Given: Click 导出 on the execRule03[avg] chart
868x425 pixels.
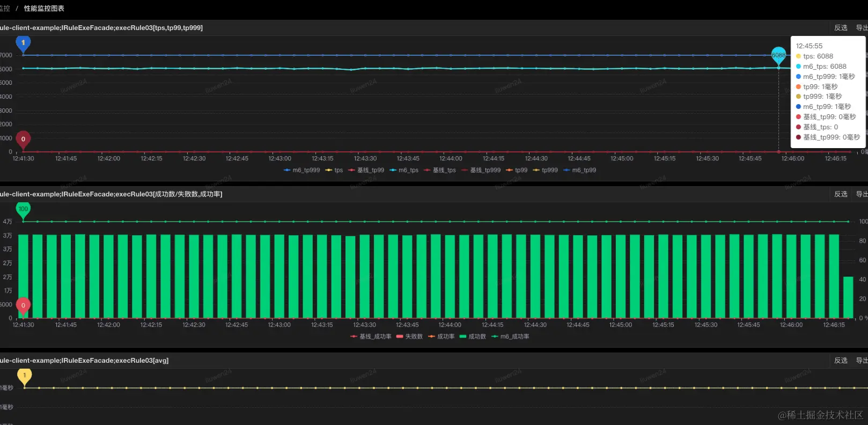Looking at the screenshot, I should (862, 361).
